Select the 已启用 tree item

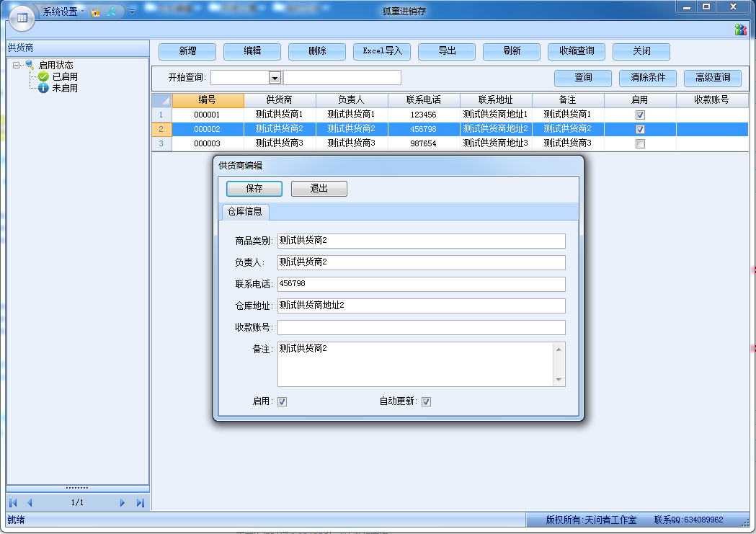(x=64, y=76)
